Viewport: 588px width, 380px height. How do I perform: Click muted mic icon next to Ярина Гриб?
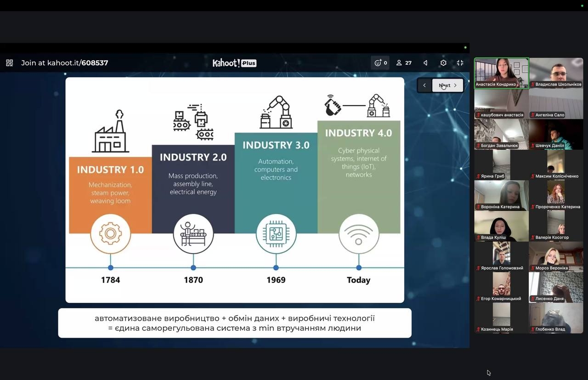[479, 176]
